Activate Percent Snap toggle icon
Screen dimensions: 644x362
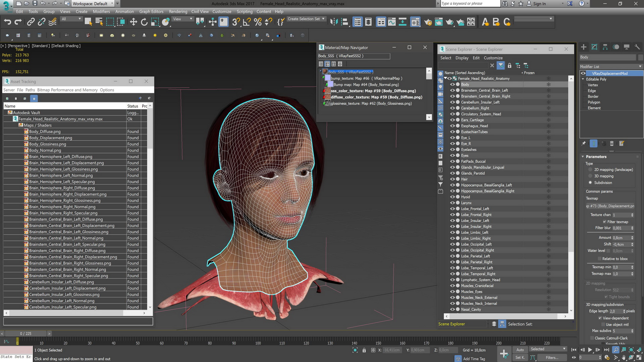click(258, 22)
